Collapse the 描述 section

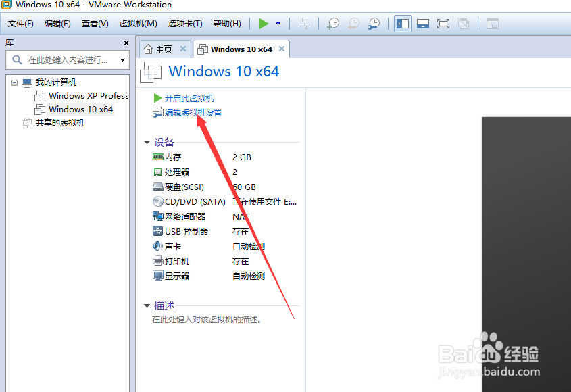[147, 305]
